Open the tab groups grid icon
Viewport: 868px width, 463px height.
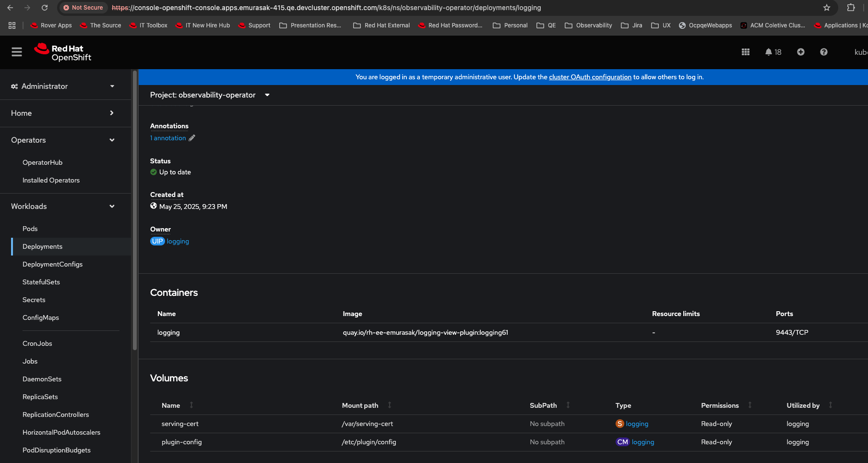pyautogui.click(x=12, y=25)
